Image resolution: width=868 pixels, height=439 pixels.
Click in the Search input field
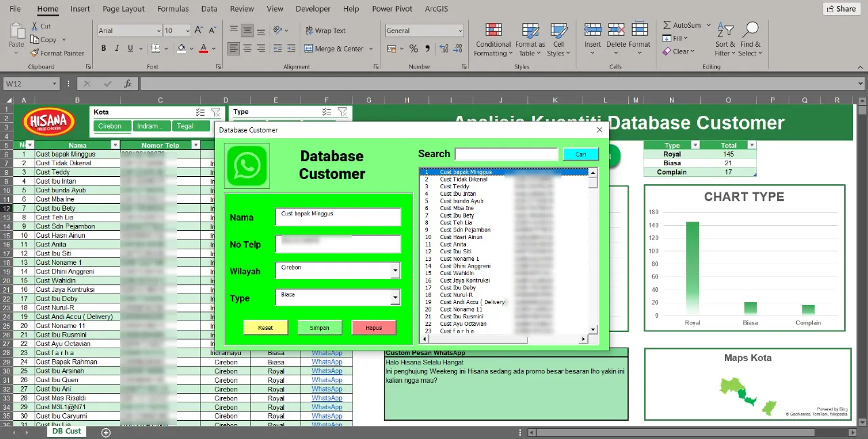pos(507,154)
